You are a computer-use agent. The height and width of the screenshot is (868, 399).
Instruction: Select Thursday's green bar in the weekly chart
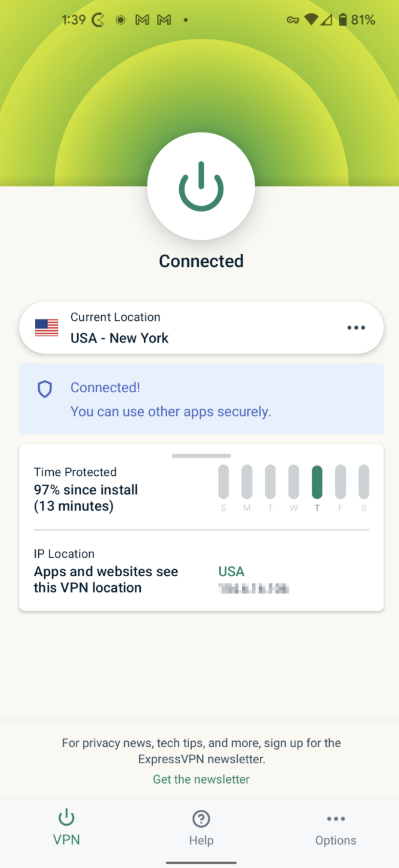(x=317, y=485)
